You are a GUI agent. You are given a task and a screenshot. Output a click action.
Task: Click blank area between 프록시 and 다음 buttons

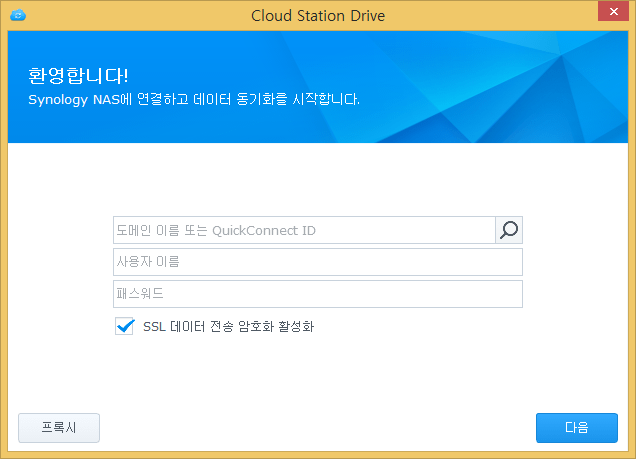318,428
